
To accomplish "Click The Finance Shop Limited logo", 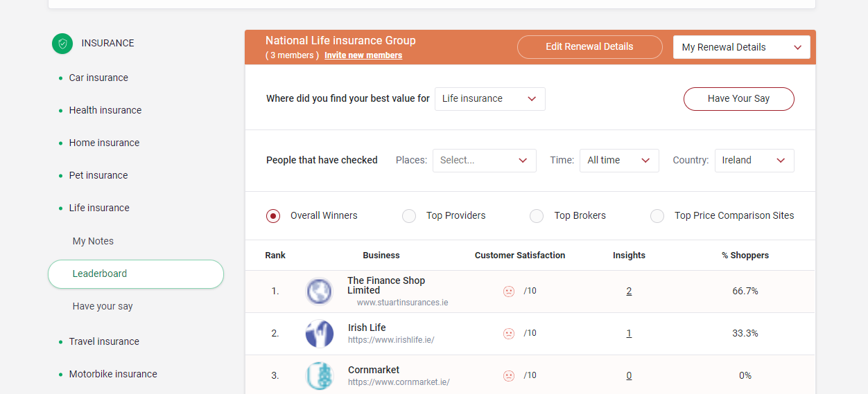I will coord(320,292).
